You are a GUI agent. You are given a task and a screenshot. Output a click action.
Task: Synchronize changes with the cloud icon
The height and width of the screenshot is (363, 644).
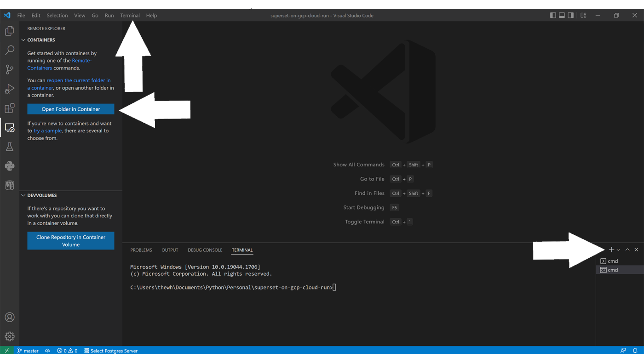click(x=47, y=351)
